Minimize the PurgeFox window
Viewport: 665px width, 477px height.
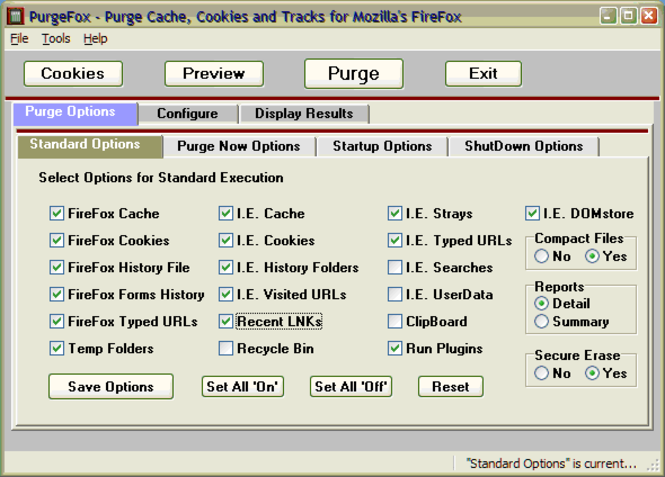click(608, 17)
